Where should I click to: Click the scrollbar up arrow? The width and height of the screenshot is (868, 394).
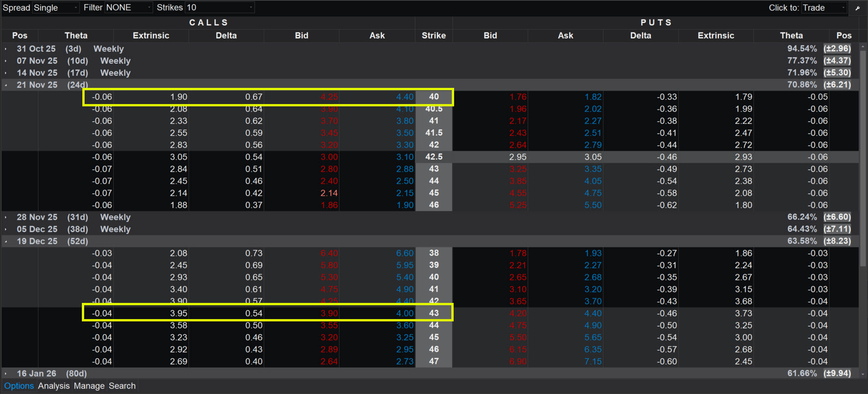tap(862, 47)
